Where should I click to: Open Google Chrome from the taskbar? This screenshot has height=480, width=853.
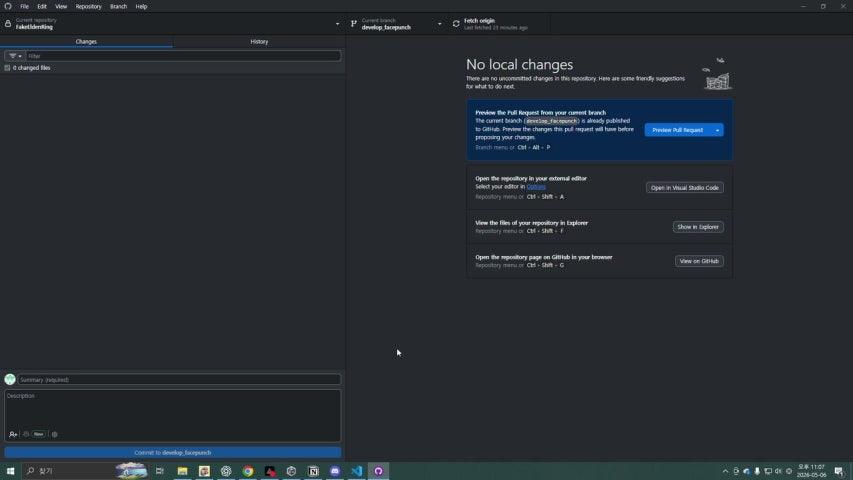click(x=248, y=471)
